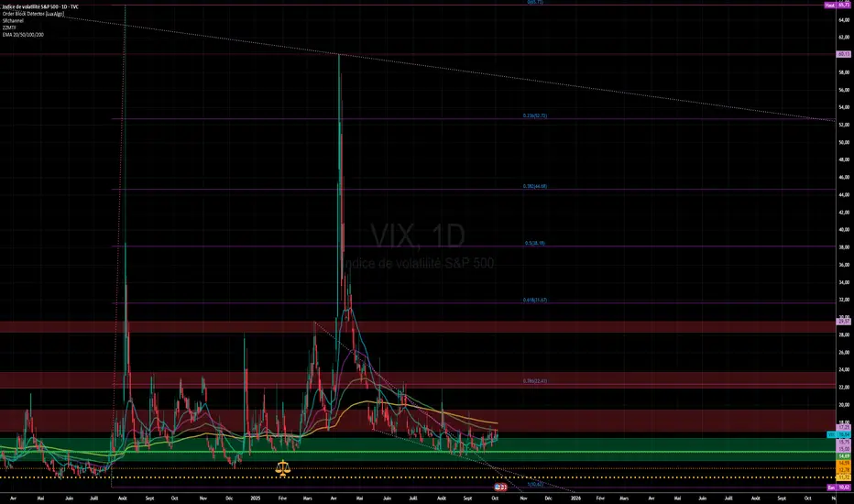
Task: Select the EMA 20/50/100/200 indicator label
Action: pyautogui.click(x=23, y=34)
